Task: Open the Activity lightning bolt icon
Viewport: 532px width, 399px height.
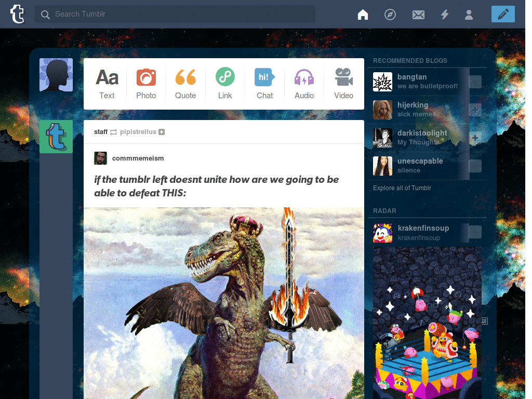Action: click(445, 15)
